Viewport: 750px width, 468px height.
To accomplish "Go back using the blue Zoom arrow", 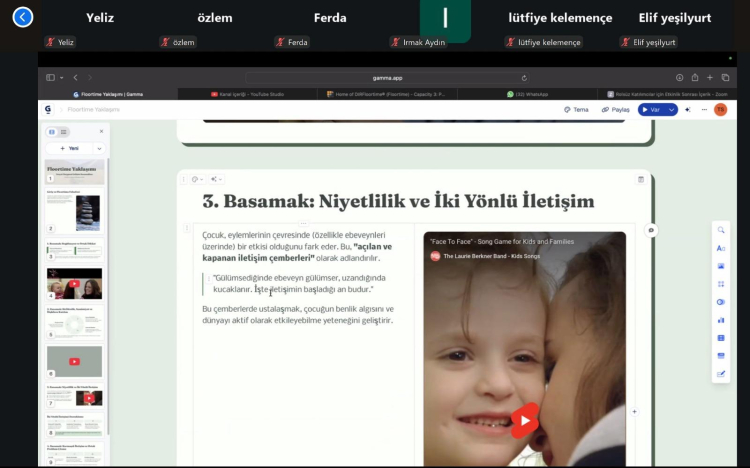I will (x=22, y=17).
